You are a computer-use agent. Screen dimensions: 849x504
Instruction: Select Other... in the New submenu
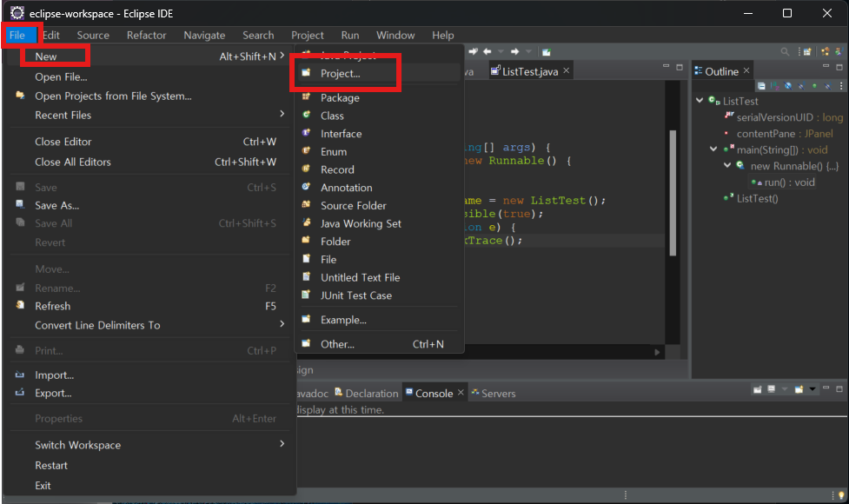(x=379, y=344)
